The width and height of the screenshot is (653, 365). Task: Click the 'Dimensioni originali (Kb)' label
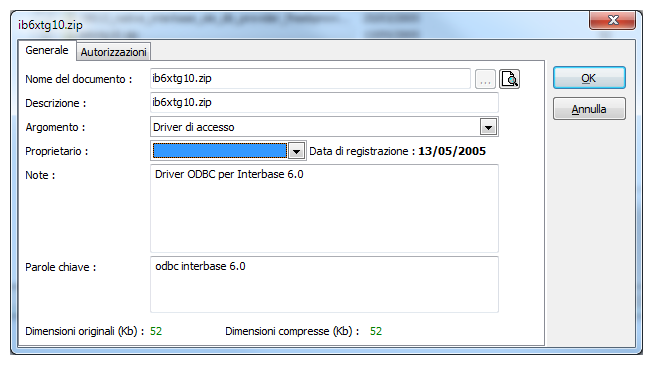(85, 331)
